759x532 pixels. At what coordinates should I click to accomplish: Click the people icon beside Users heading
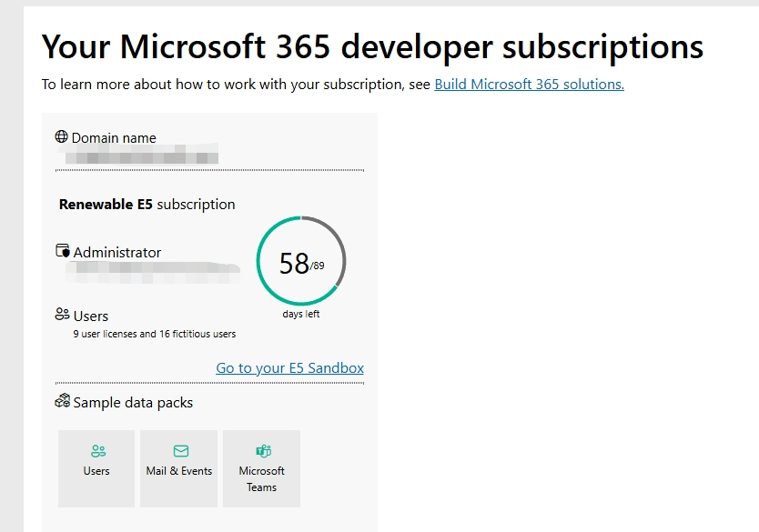coord(63,314)
